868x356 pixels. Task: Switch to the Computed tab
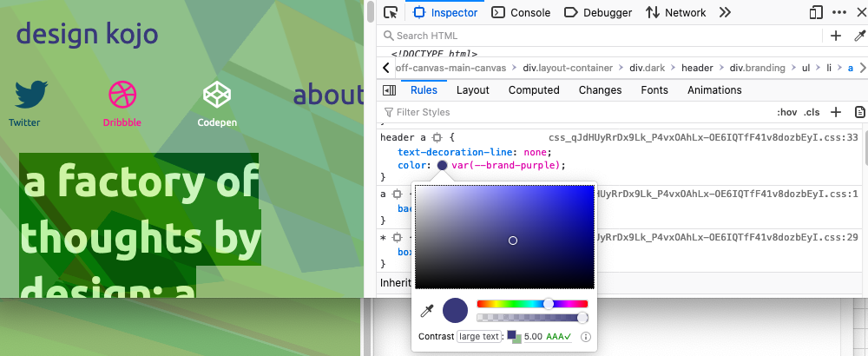(534, 90)
